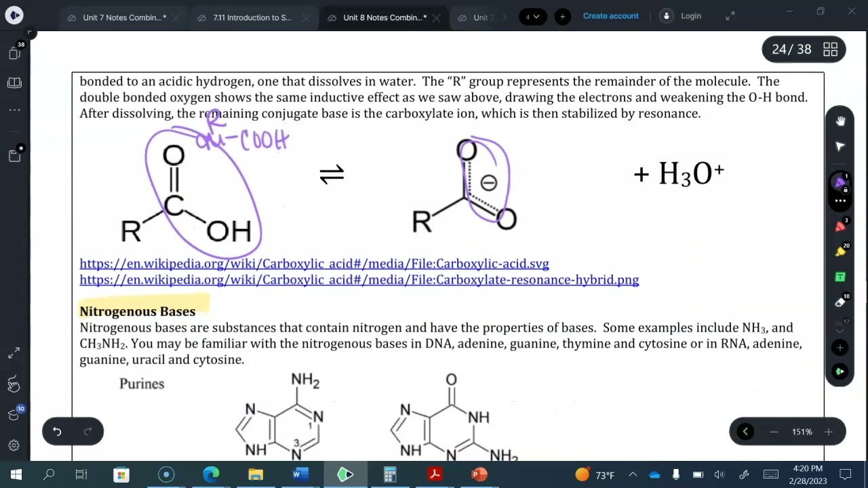868x488 pixels.
Task: Select the purple pen tool
Action: point(840,182)
